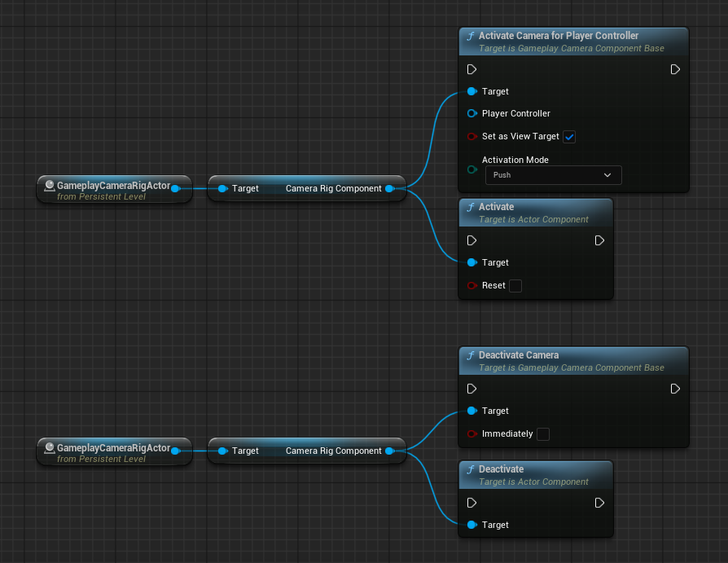Click output exec pin on Deactivate Camera node
Viewport: 728px width, 563px height.
(675, 389)
